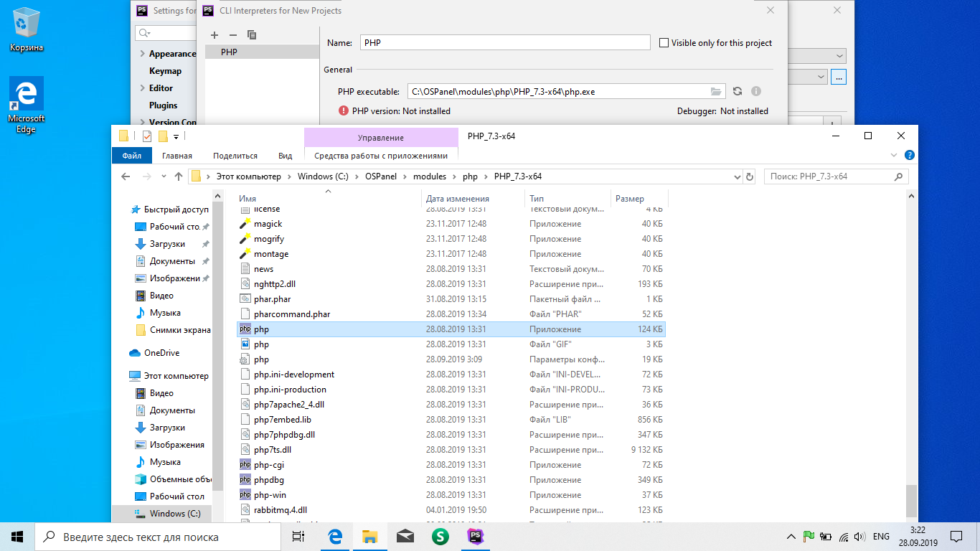
Task: Reload PHP interpreter info via the refresh icon
Action: (738, 91)
